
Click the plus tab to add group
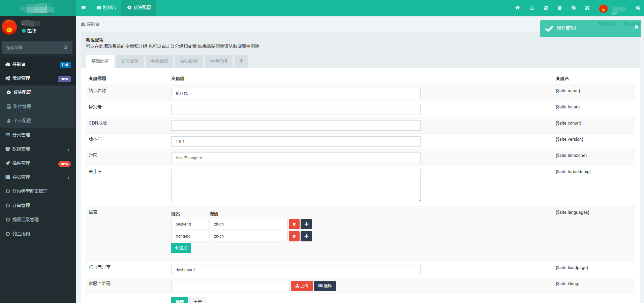pos(241,61)
